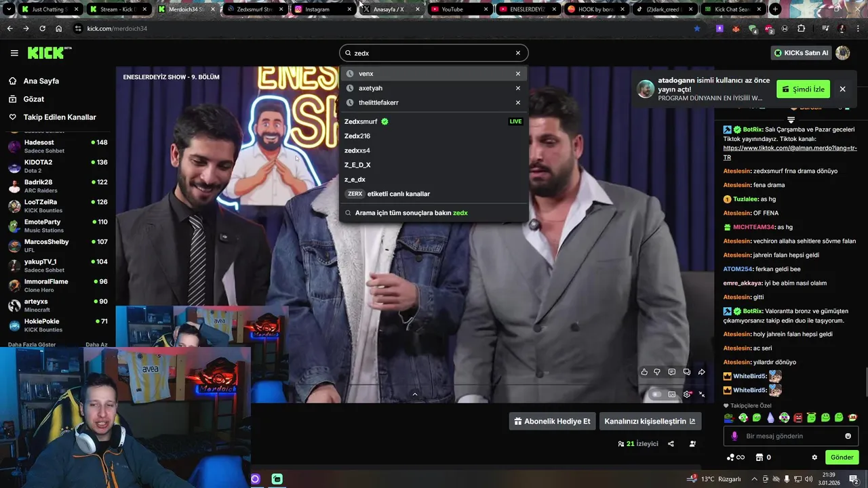Open followed channel yakupTV_1

[x=57, y=265]
